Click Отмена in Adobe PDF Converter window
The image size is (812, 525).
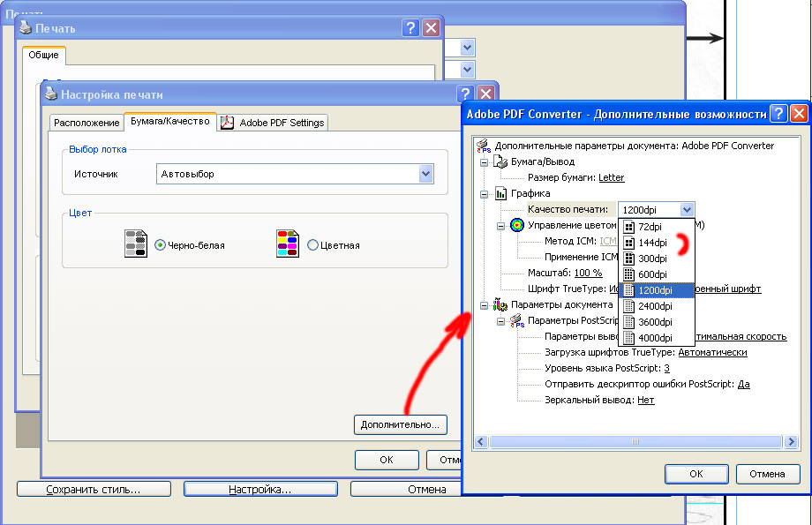(x=768, y=474)
